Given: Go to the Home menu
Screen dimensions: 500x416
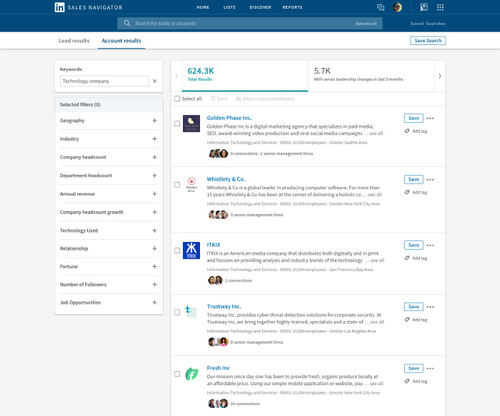Looking at the screenshot, I should 203,7.
